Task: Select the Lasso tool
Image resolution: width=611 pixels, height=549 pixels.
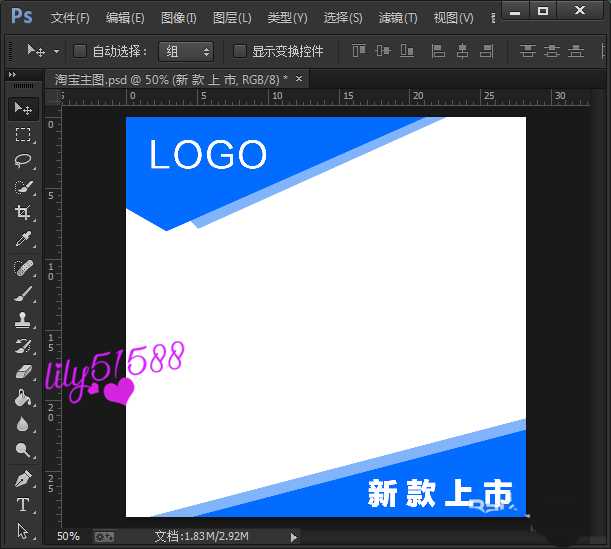Action: pos(23,161)
